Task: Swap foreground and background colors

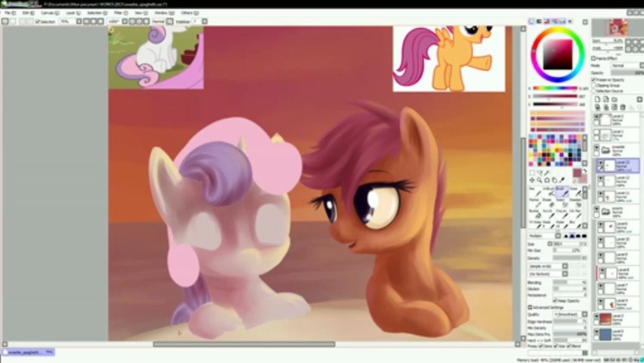Action: coord(585,170)
